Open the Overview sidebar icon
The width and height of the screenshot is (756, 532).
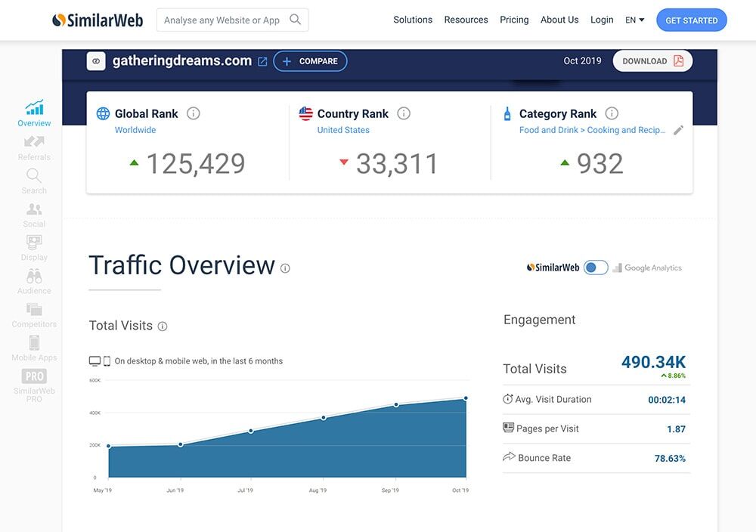tap(34, 108)
